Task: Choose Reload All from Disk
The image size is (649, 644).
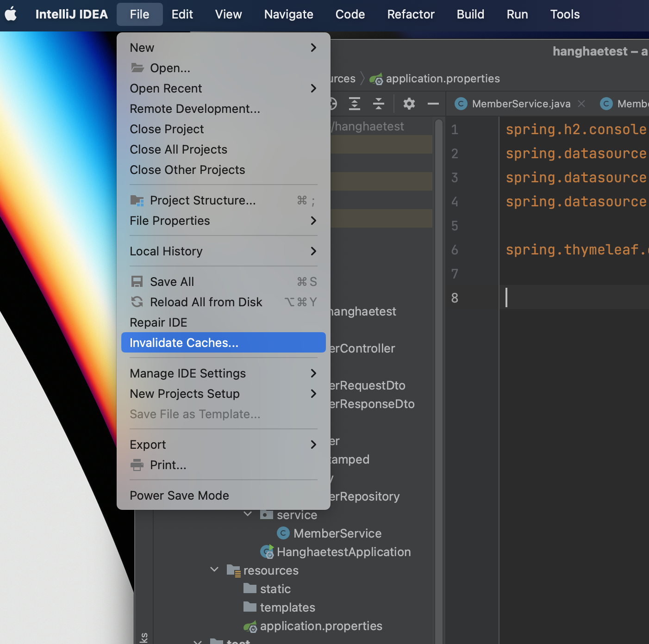Action: coord(224,302)
